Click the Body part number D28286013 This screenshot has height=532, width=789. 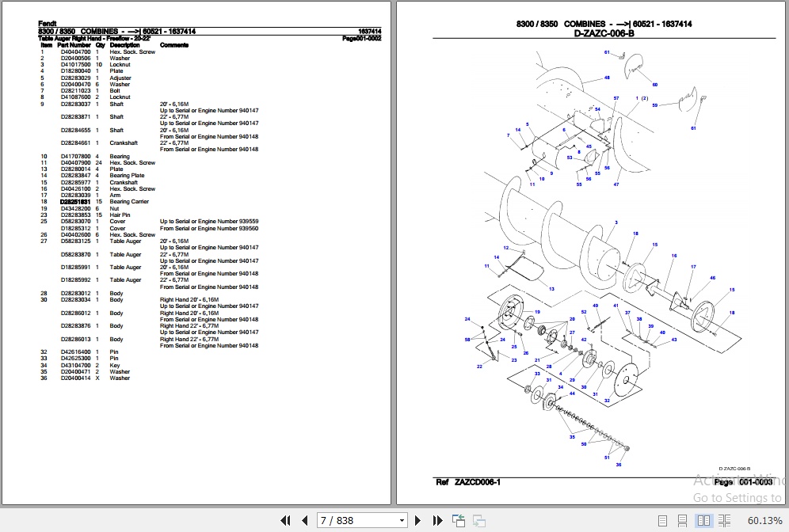coord(75,340)
